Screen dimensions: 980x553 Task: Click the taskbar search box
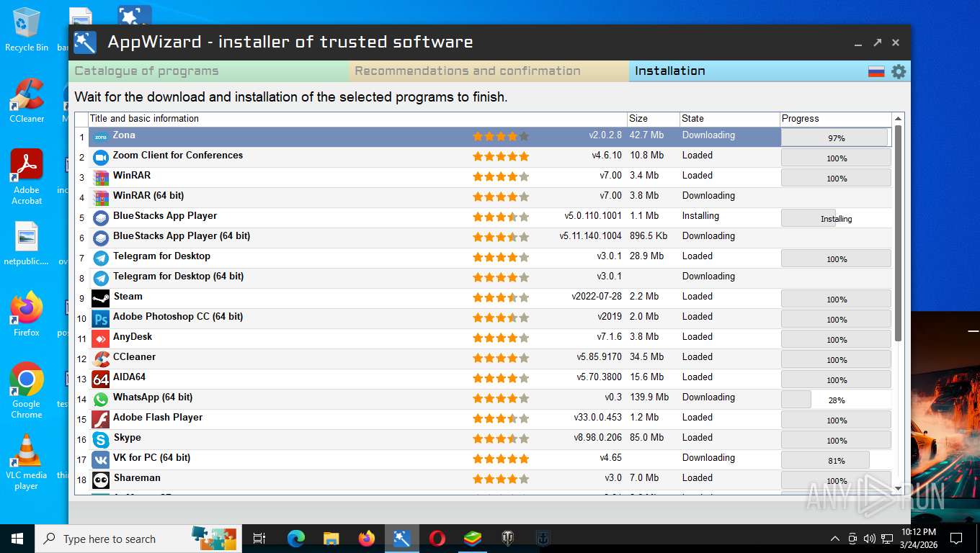(139, 539)
